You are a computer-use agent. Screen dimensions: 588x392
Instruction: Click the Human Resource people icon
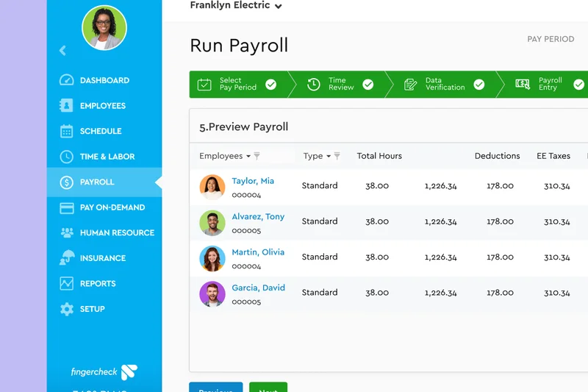click(67, 232)
